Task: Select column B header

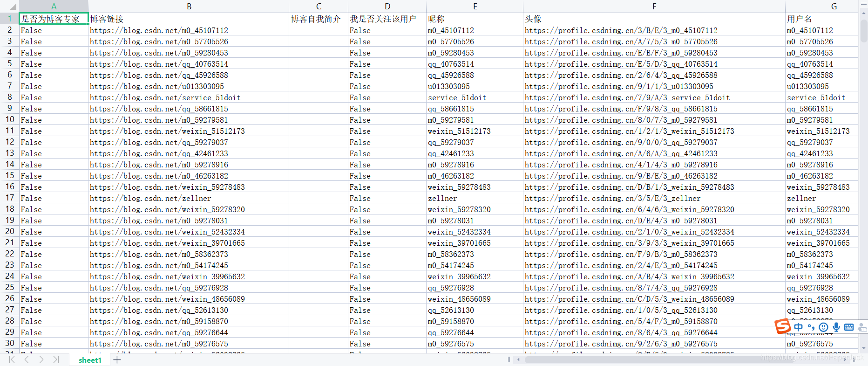Action: 189,7
